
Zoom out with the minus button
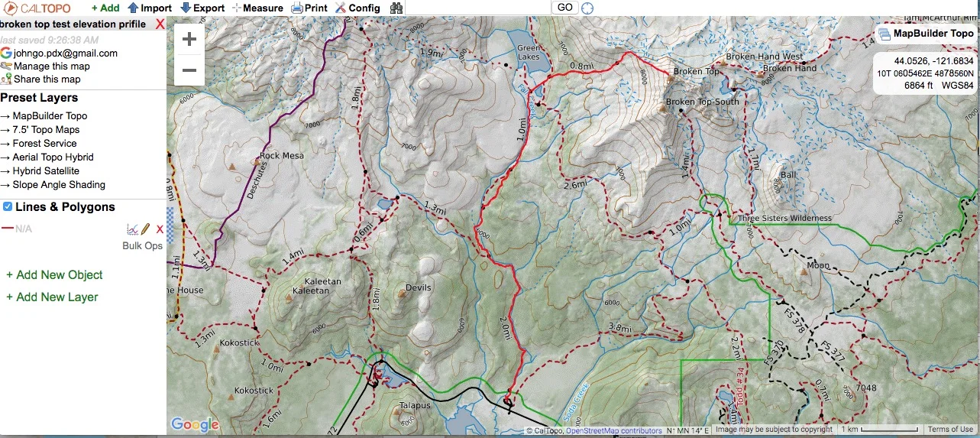coord(189,70)
